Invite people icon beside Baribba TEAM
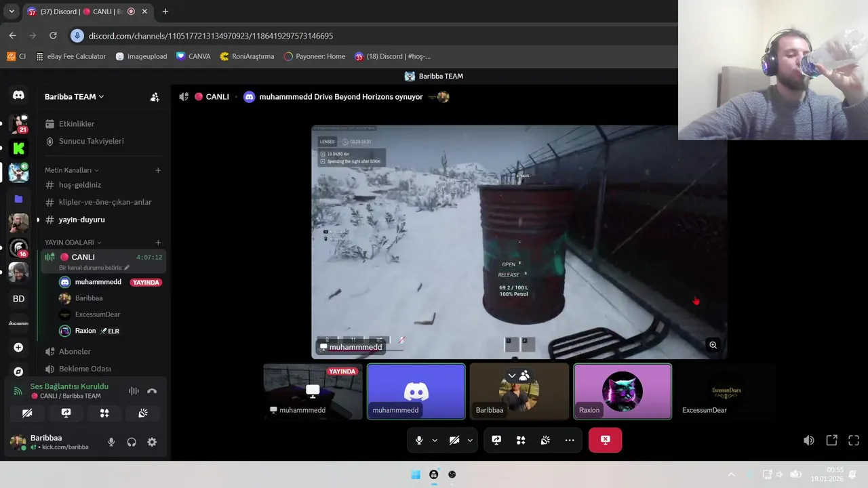Screen dimensions: 868x488 [x=155, y=97]
